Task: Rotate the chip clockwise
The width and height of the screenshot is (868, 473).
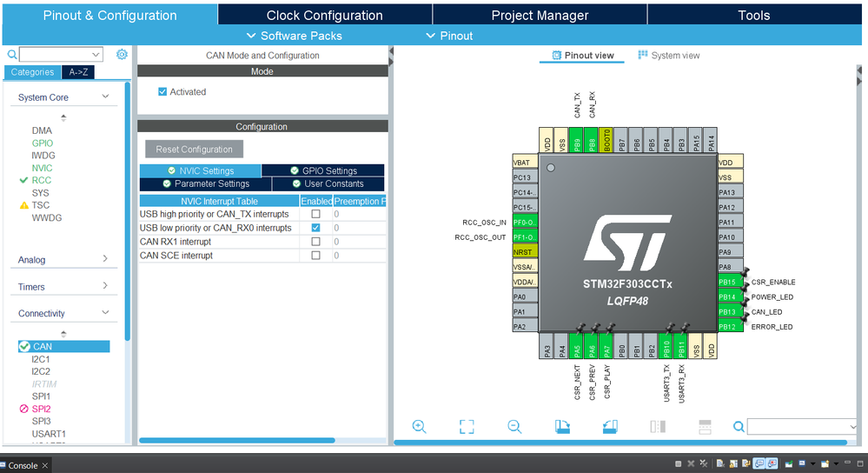Action: click(x=562, y=426)
